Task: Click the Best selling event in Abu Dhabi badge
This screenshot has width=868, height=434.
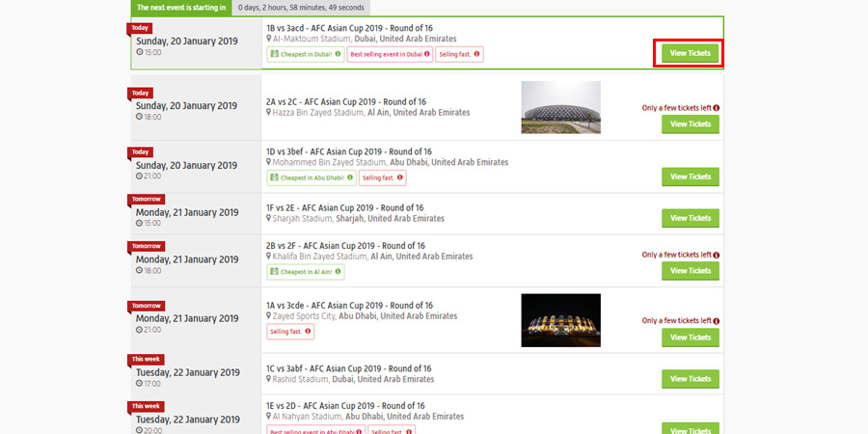Action: (316, 432)
